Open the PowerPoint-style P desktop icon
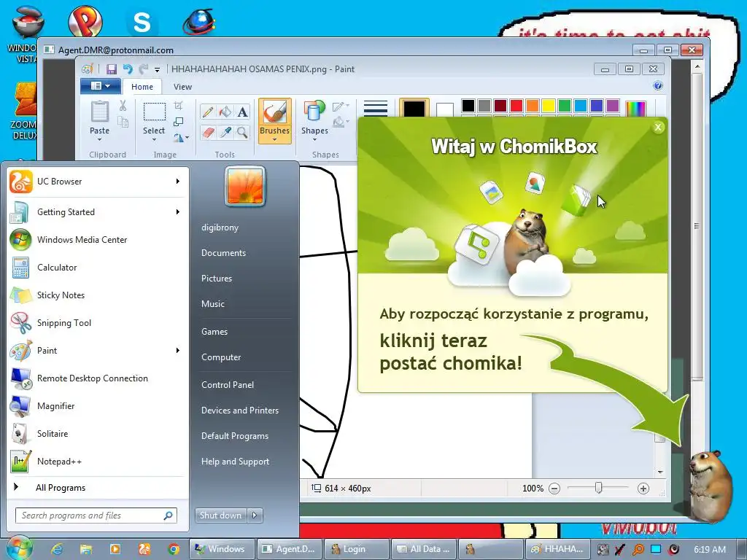The image size is (747, 560). point(85,21)
